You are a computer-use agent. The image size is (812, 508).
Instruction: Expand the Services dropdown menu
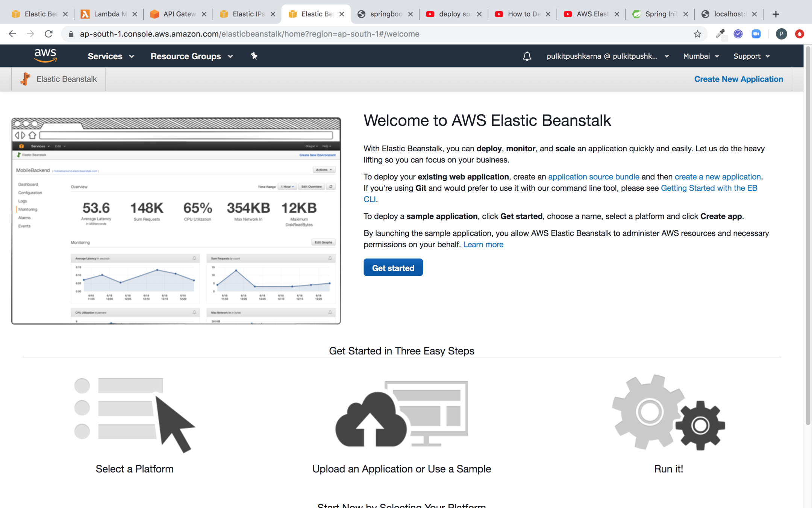(111, 56)
